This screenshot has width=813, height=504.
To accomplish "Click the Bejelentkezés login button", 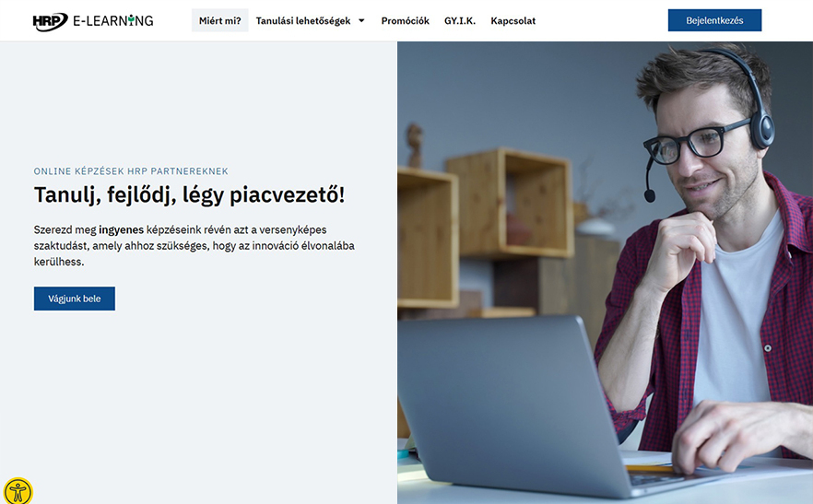I will tap(714, 20).
